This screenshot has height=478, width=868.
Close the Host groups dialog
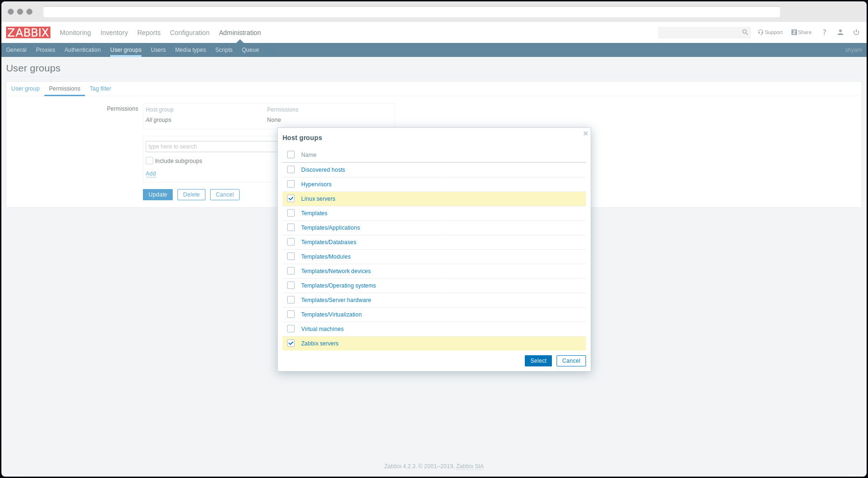tap(586, 134)
